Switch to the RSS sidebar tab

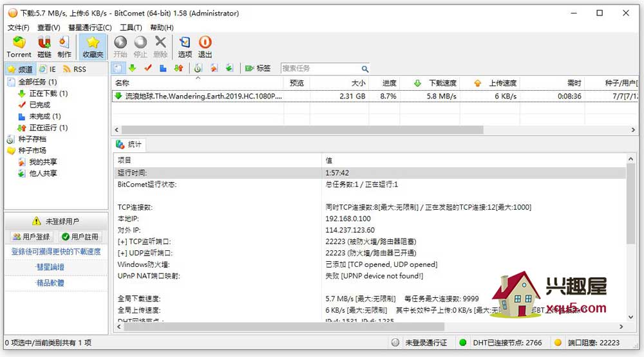coord(75,69)
